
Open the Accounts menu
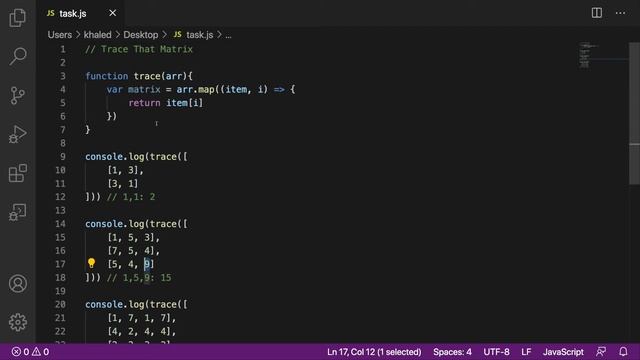(x=18, y=284)
